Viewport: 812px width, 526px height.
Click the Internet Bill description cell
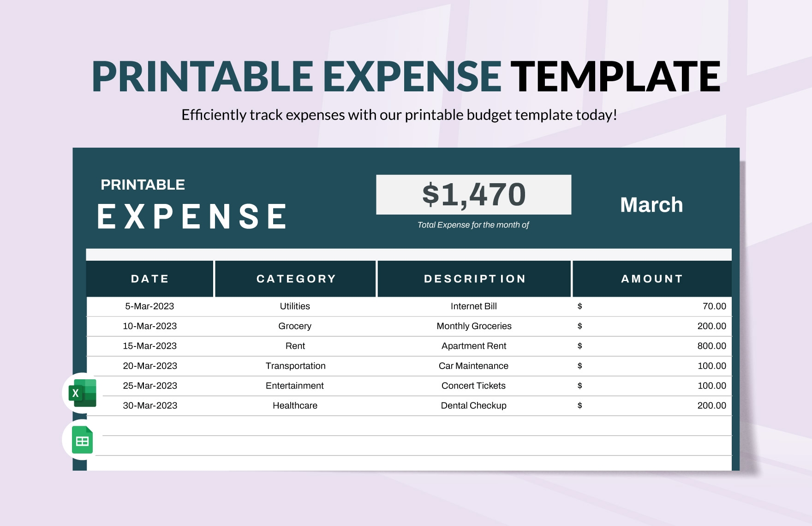click(474, 306)
